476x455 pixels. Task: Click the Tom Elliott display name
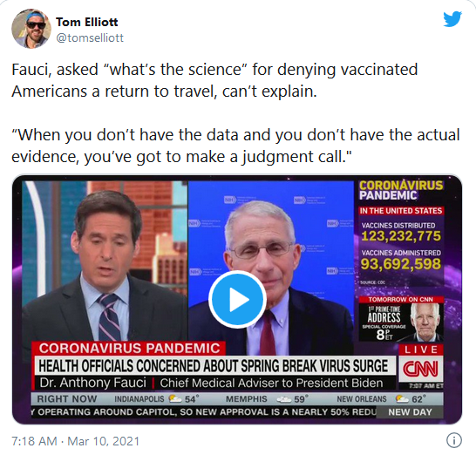click(x=87, y=22)
